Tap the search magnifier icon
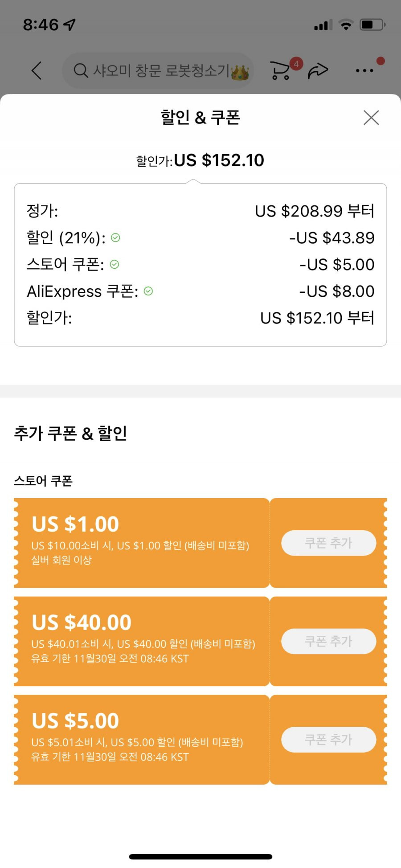401x868 pixels. pyautogui.click(x=81, y=70)
